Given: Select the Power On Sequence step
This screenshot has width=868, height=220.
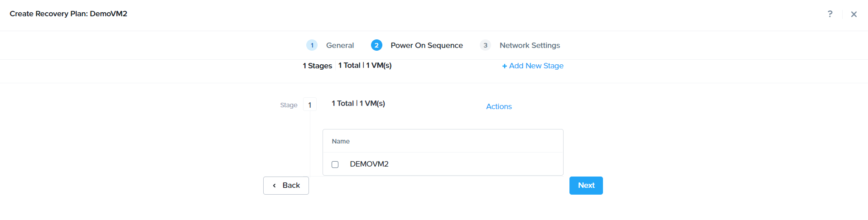Looking at the screenshot, I should 426,45.
